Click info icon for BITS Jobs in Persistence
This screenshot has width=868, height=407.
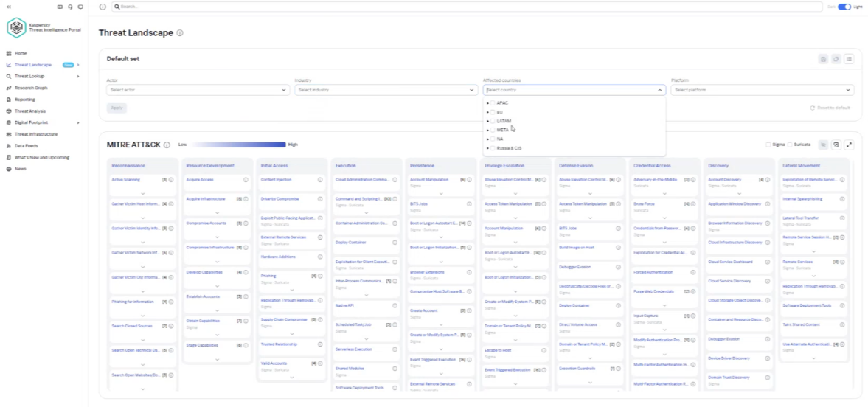tap(470, 204)
